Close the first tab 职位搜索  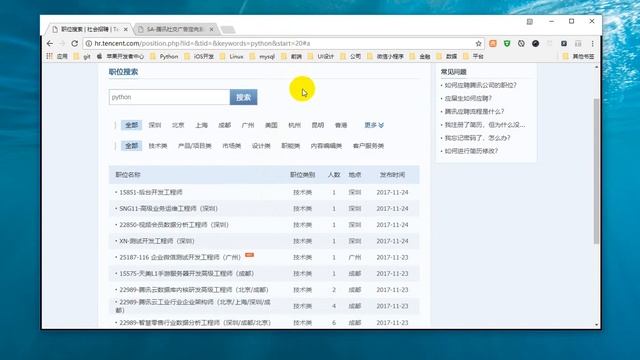point(126,29)
